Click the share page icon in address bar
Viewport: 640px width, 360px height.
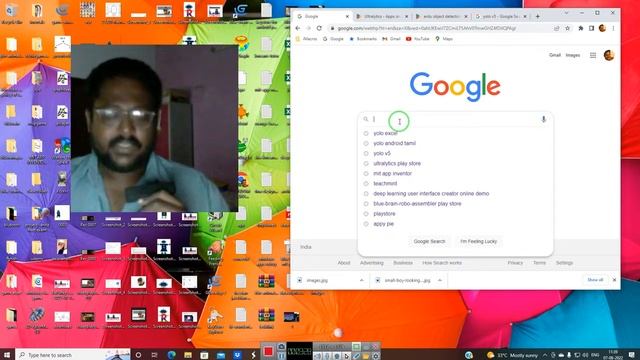[x=556, y=28]
